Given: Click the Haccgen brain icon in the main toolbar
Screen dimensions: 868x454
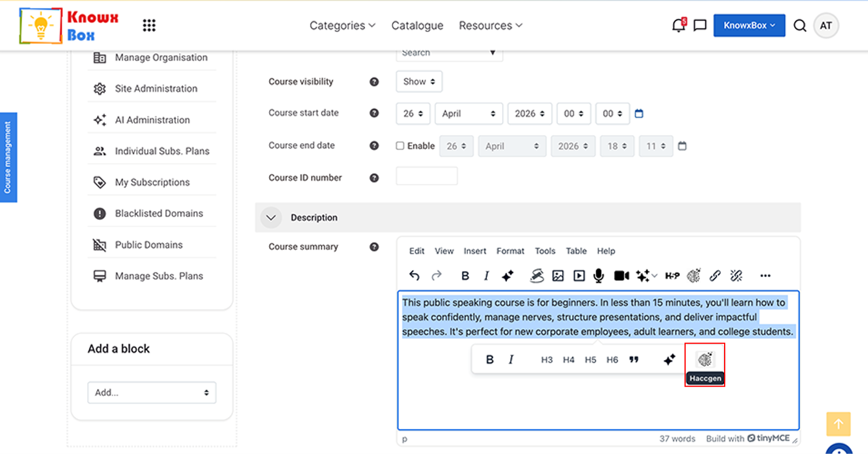Looking at the screenshot, I should tap(693, 276).
